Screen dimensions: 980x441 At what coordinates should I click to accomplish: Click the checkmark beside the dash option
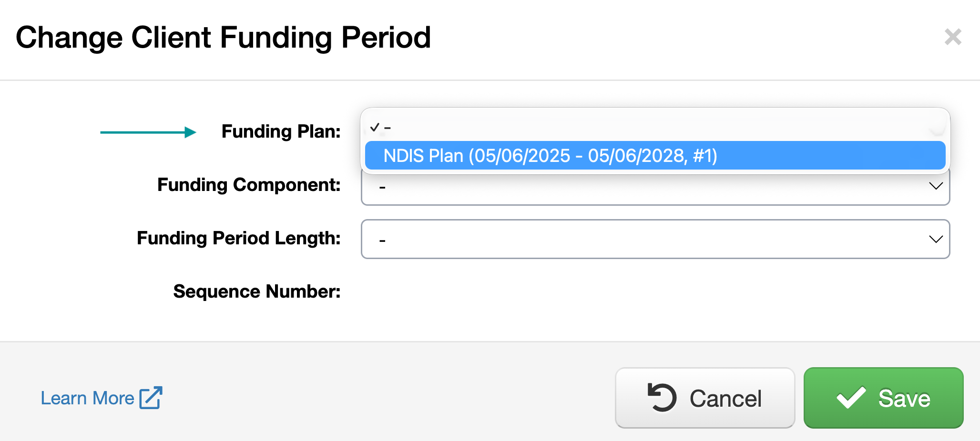375,127
